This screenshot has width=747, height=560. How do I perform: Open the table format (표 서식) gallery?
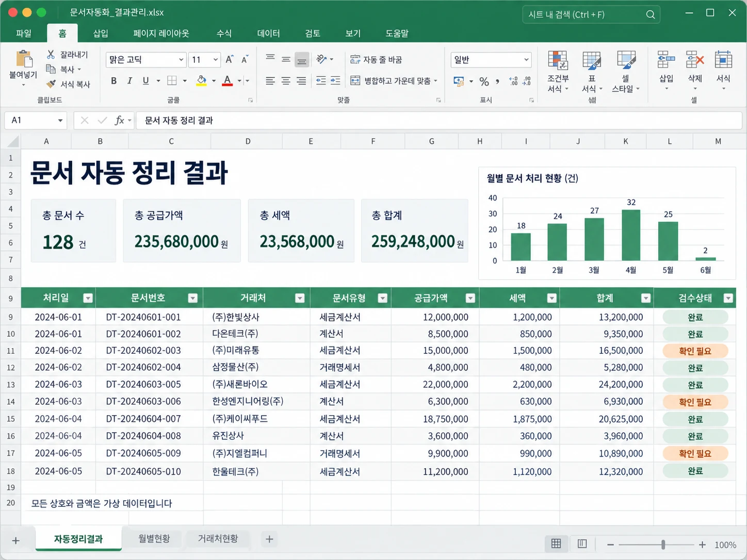coord(592,72)
